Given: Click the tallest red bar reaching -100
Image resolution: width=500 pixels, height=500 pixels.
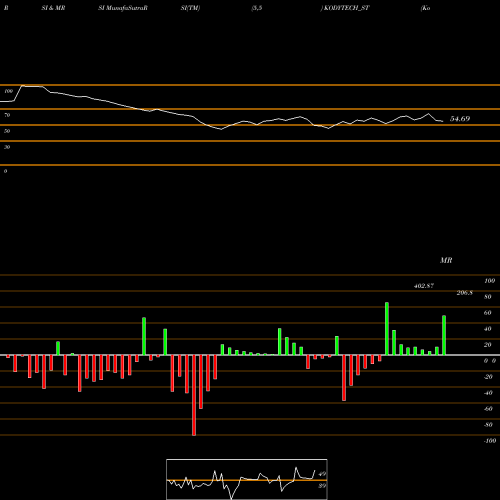Looking at the screenshot, I should pyautogui.click(x=194, y=395).
